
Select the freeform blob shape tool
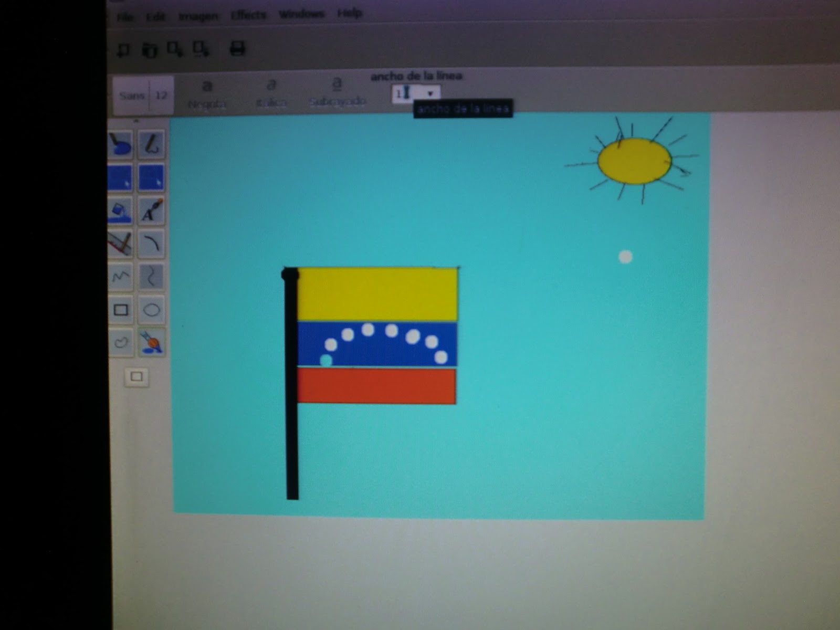[121, 342]
